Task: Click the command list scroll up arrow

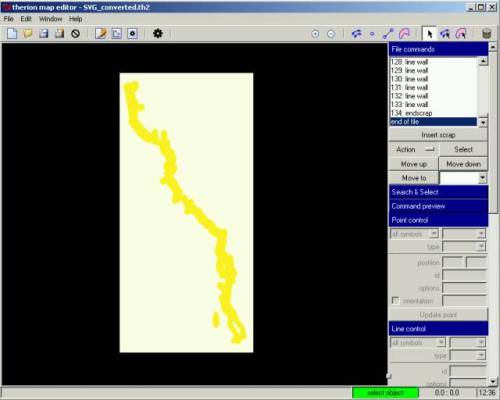Action: (483, 61)
